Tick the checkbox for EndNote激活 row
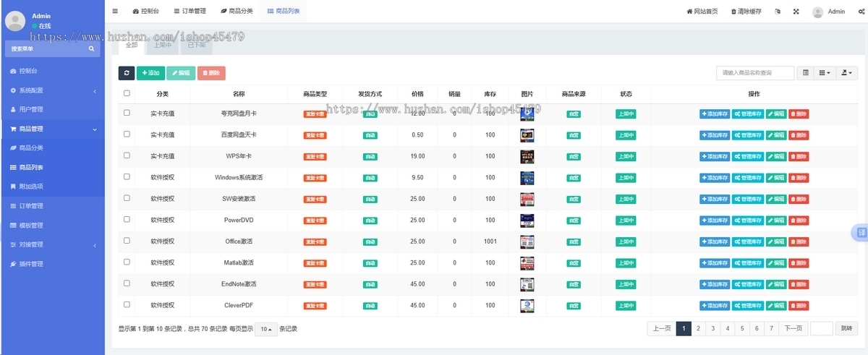Viewport: 868px width, 355px height. pos(127,283)
